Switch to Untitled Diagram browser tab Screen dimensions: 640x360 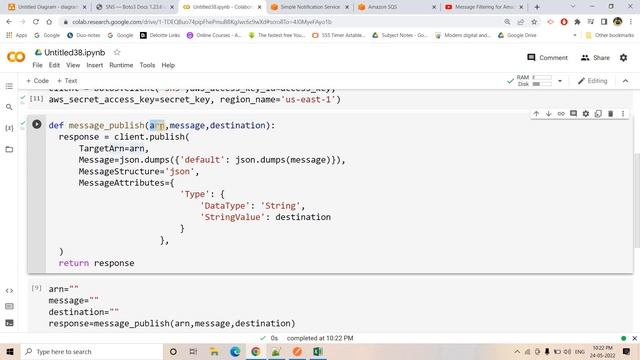[x=46, y=7]
